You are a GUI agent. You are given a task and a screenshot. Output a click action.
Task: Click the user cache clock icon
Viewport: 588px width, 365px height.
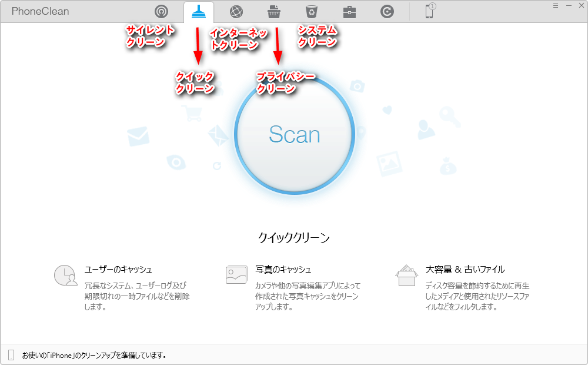(66, 276)
